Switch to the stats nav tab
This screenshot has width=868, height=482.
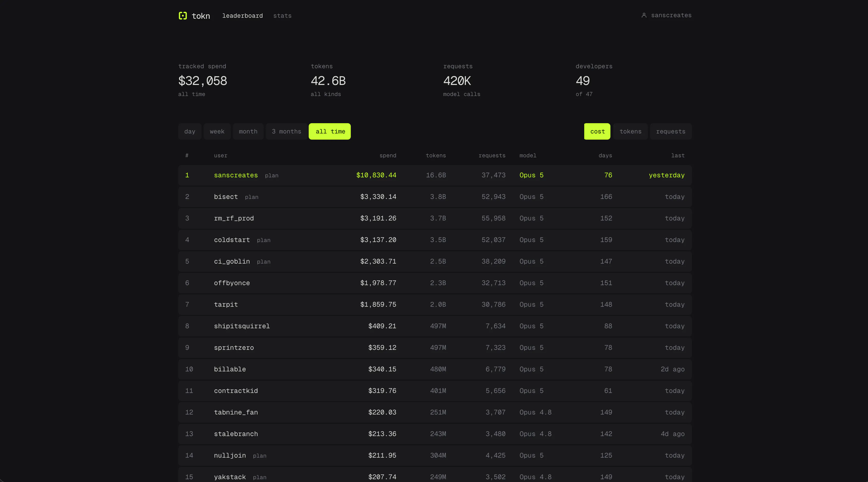coord(282,16)
